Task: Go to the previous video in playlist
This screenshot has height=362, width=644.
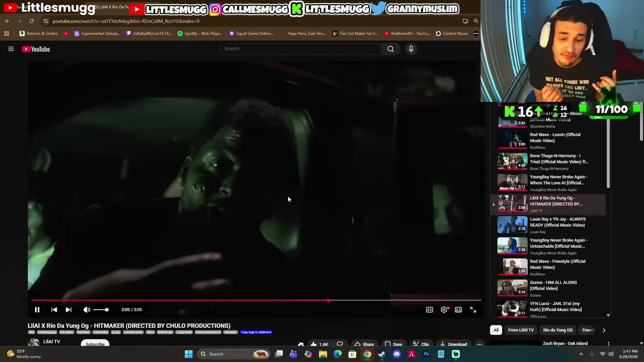Action: pyautogui.click(x=54, y=310)
